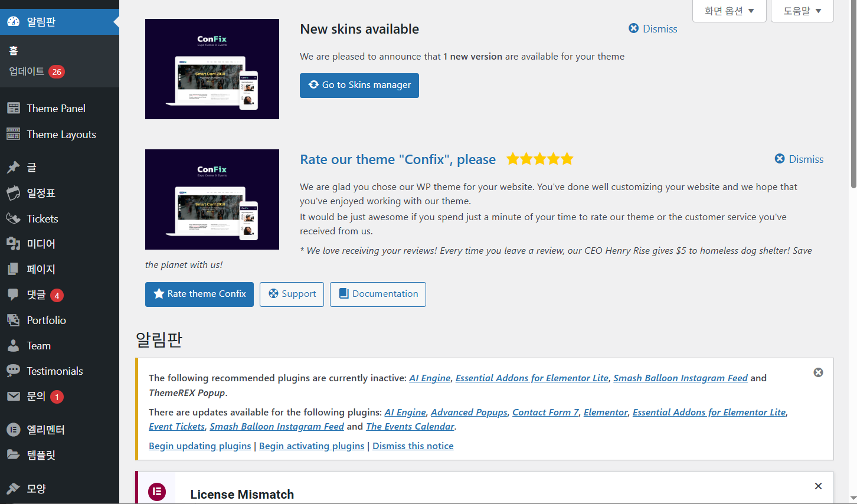
Task: Click the Documentation button
Action: [x=378, y=294]
